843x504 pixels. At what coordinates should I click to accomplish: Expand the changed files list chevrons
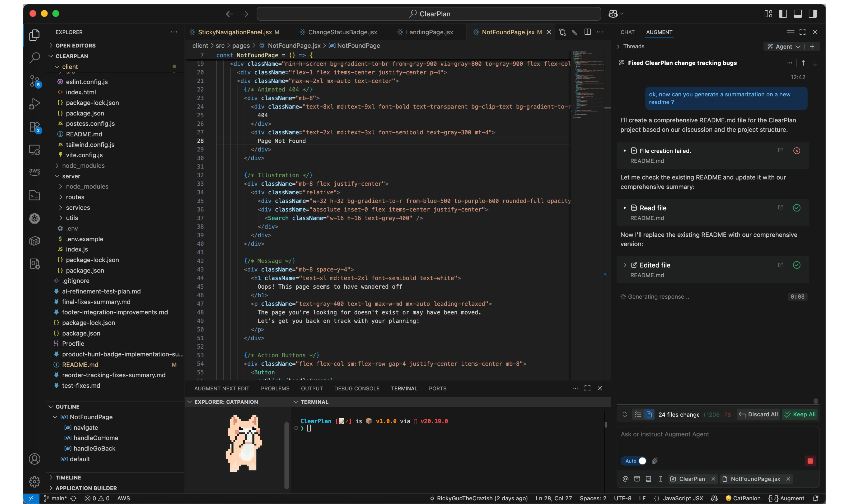[x=624, y=414]
